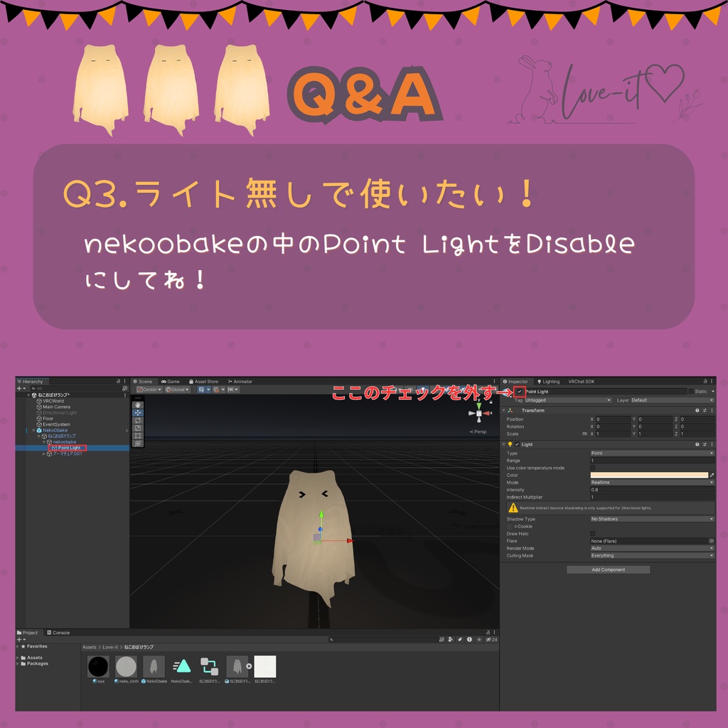Switch to the VRChat SDK tab
Image resolution: width=728 pixels, height=728 pixels.
[x=582, y=381]
